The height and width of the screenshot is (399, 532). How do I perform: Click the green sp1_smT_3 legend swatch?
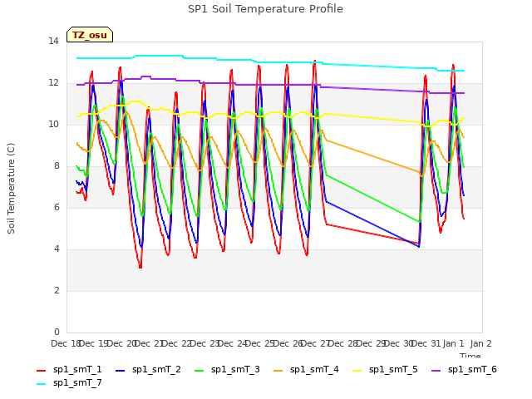click(199, 371)
